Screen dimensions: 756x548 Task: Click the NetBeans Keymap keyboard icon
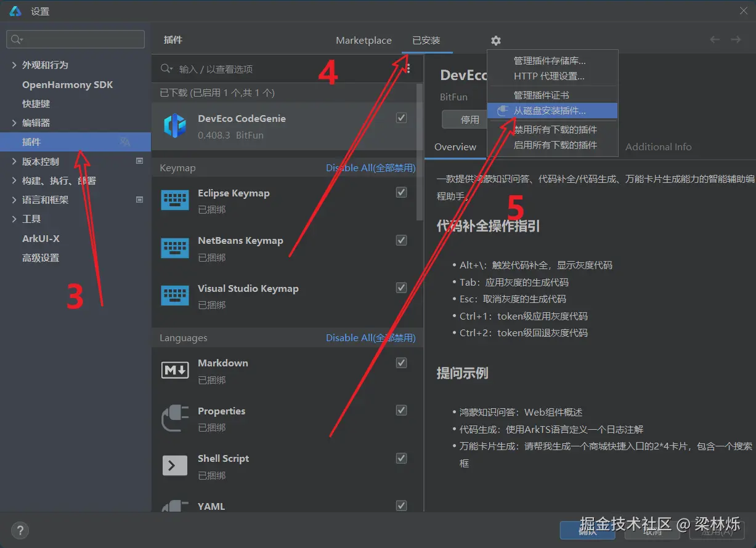(174, 247)
